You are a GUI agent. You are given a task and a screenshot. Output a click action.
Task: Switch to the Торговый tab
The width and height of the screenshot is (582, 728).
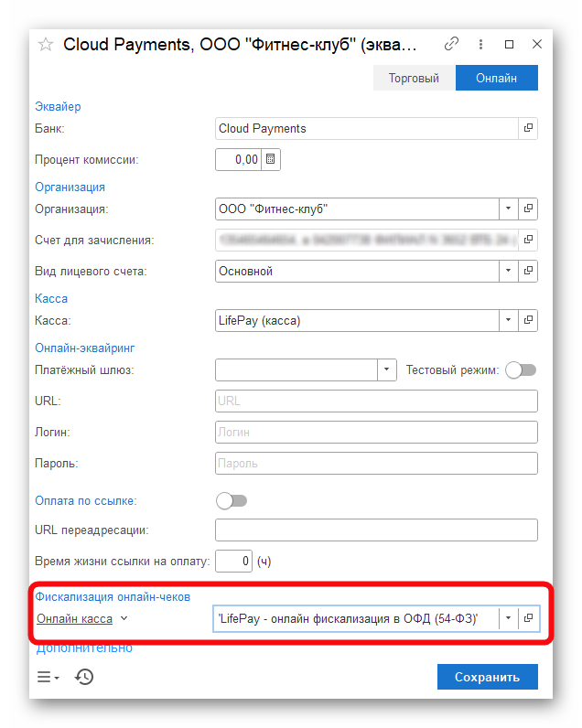coord(414,78)
